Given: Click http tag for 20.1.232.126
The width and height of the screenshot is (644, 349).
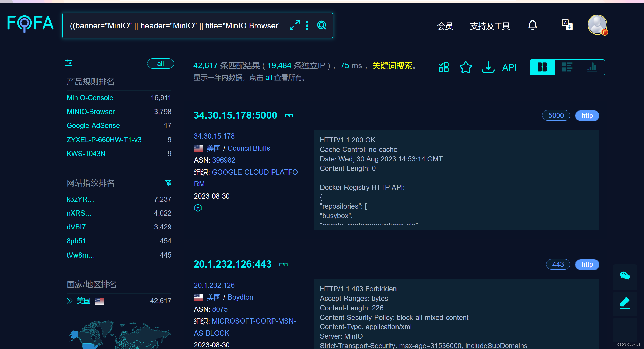Looking at the screenshot, I should 587,264.
